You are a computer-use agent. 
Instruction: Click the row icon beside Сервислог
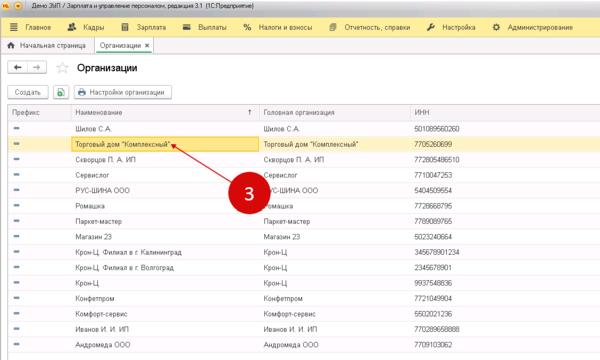tap(16, 174)
